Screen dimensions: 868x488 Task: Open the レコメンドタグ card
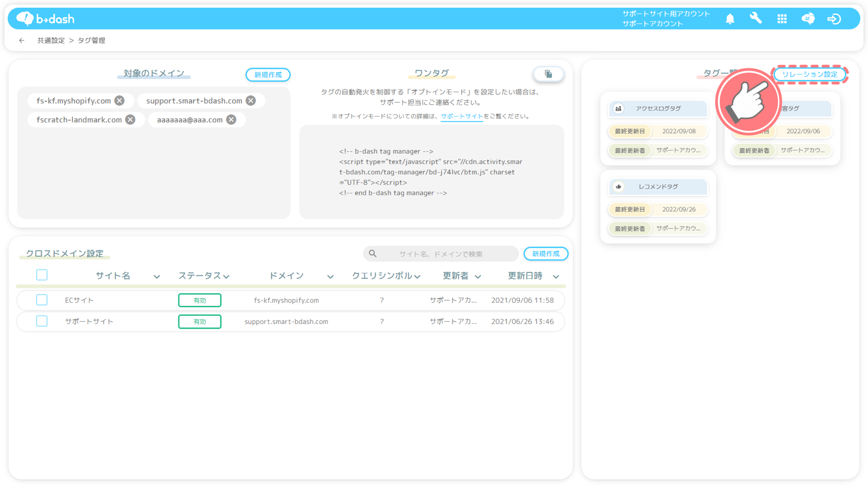pos(658,207)
